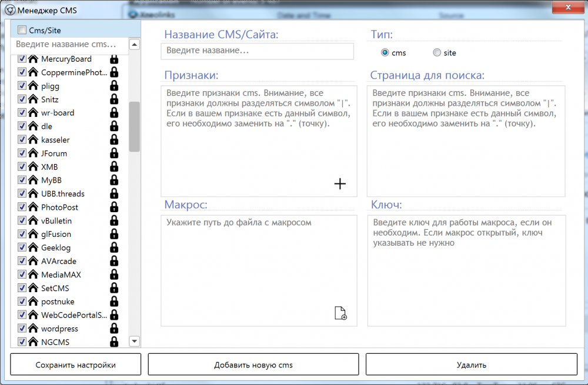The image size is (588, 385).
Task: Click the home icon next to XMB
Action: click(33, 166)
